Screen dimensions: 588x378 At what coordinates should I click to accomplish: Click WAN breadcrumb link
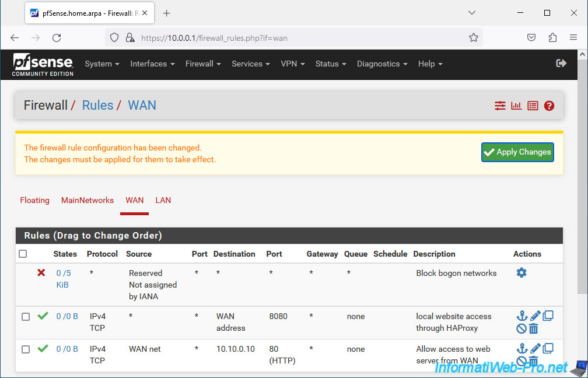[x=142, y=106]
